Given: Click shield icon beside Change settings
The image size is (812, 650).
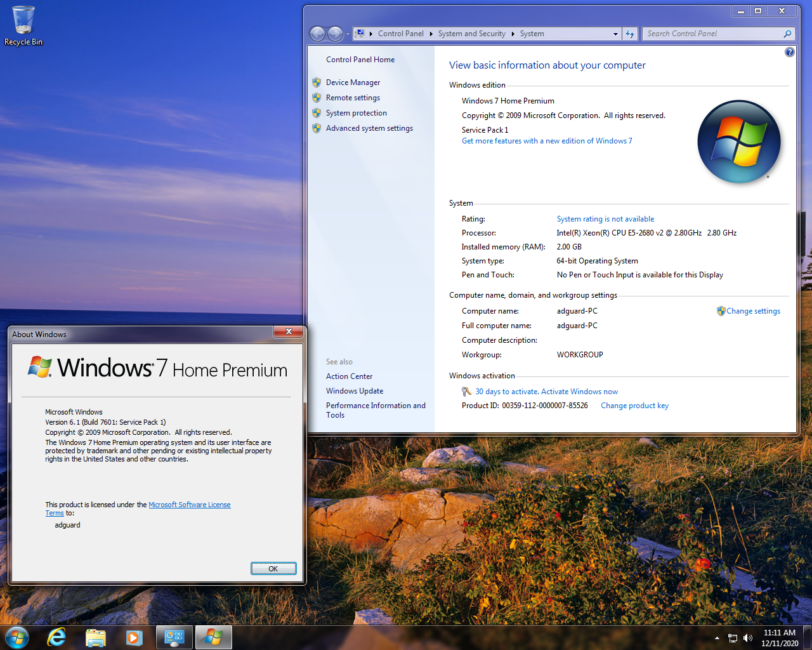Looking at the screenshot, I should [x=721, y=311].
